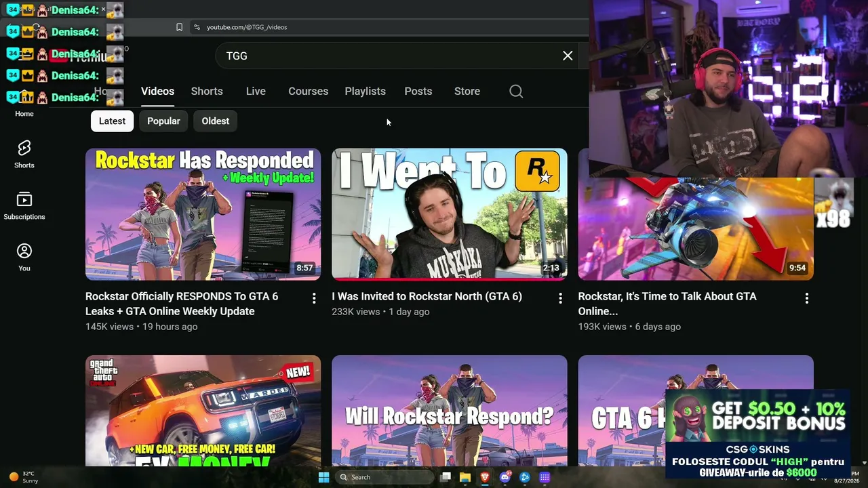Viewport: 868px width, 488px height.
Task: Switch to the Videos tab
Action: click(157, 91)
